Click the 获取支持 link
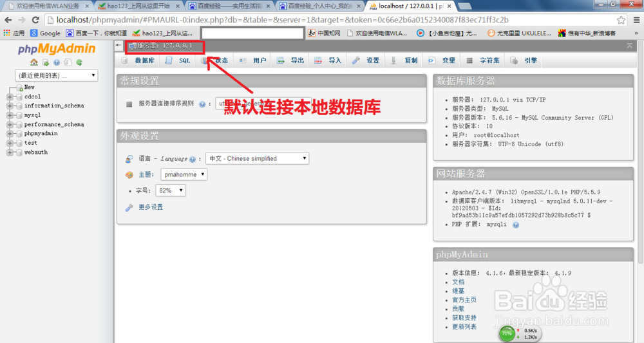The width and height of the screenshot is (644, 343). (464, 318)
